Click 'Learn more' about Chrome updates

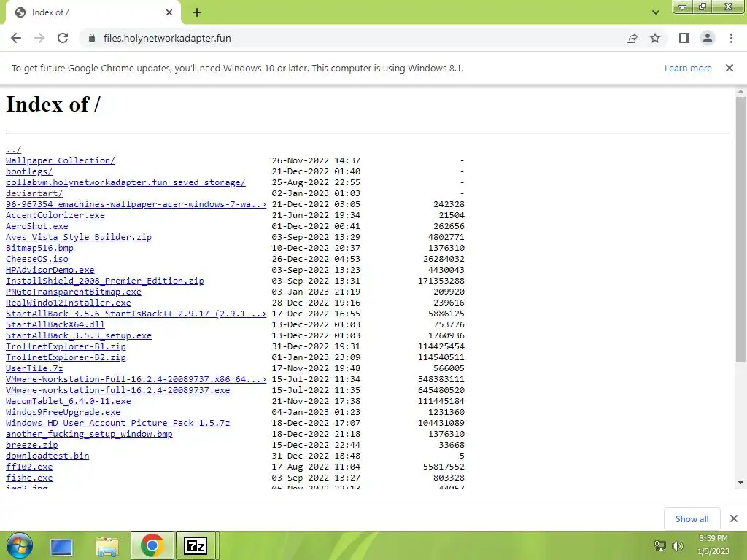688,68
